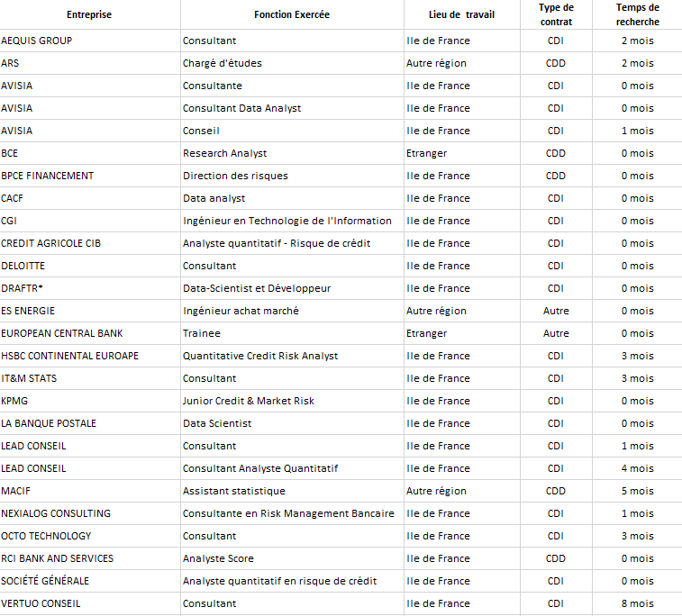Click 'Consultante en Risk Management Bancaire' cell
The image size is (682, 616).
[292, 514]
